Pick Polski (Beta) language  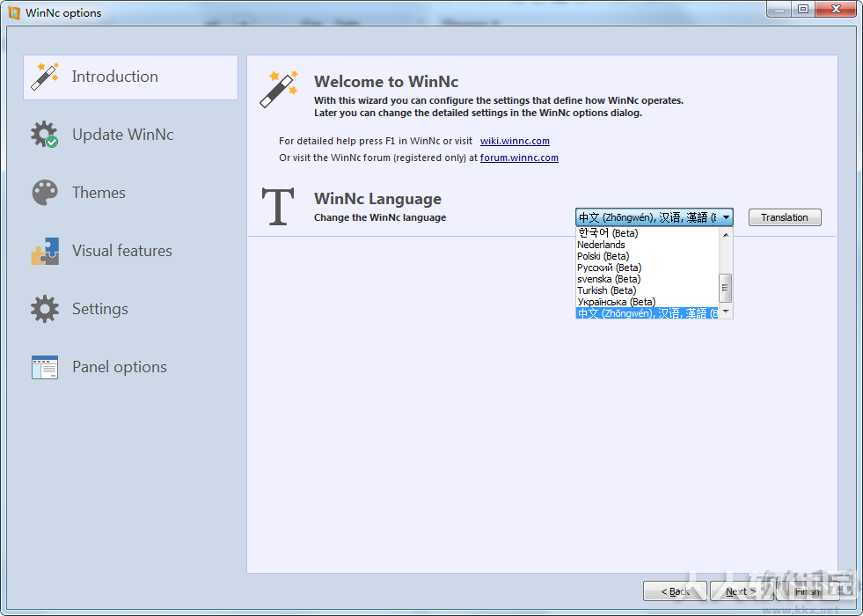tap(647, 256)
